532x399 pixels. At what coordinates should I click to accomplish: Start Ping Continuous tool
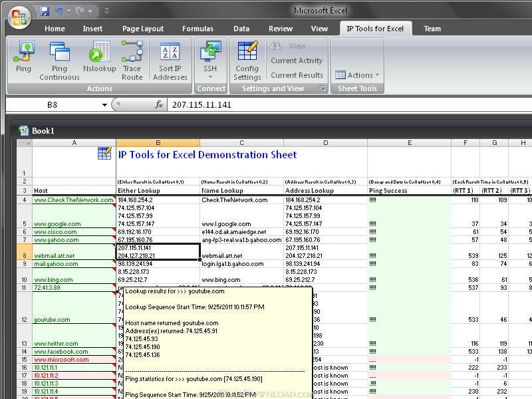click(x=59, y=61)
